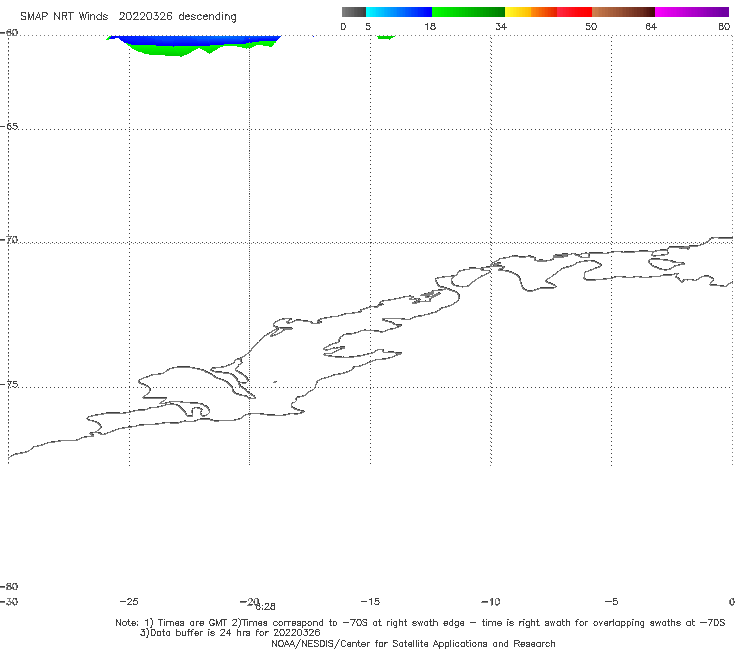This screenshot has width=740, height=650.
Task: Click the longitude label -10
Action: 490,601
